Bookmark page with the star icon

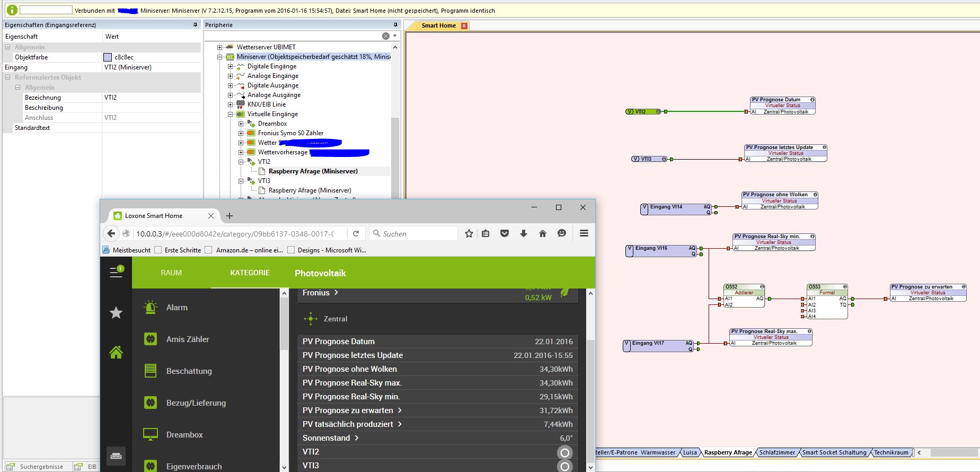tap(469, 233)
